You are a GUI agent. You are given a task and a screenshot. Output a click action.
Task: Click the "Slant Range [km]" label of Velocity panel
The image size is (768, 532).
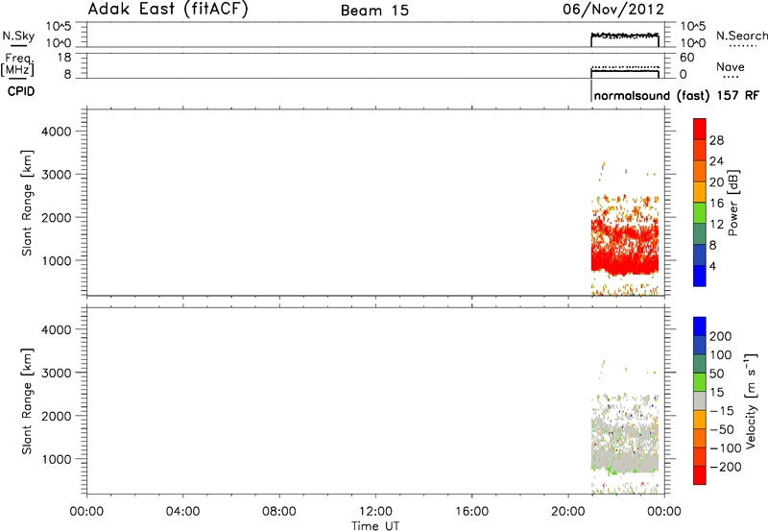[x=27, y=401]
